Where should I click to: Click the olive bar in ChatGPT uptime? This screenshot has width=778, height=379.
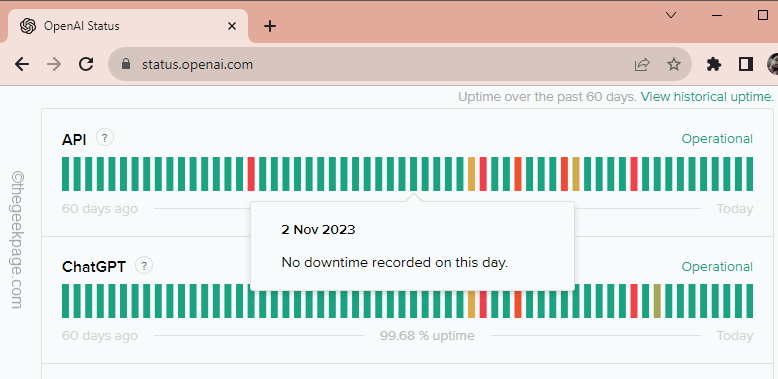[x=657, y=301]
